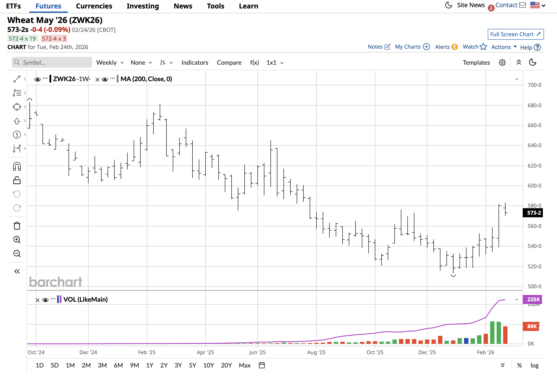Open the 1x1 grid layout dropdown

pyautogui.click(x=275, y=63)
